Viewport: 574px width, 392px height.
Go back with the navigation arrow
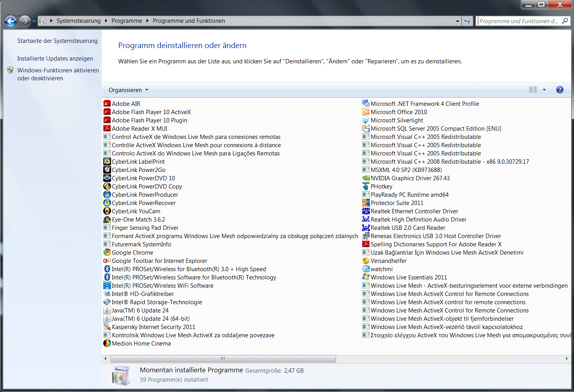pyautogui.click(x=11, y=21)
